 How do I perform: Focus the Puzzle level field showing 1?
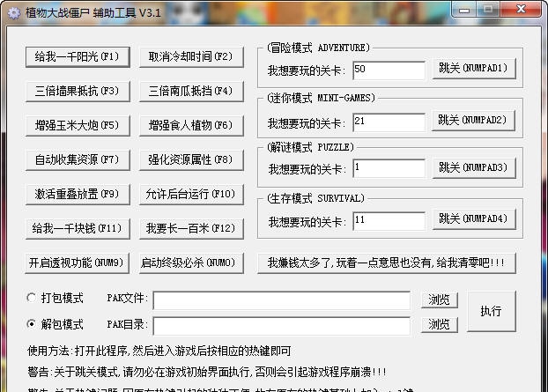(389, 168)
